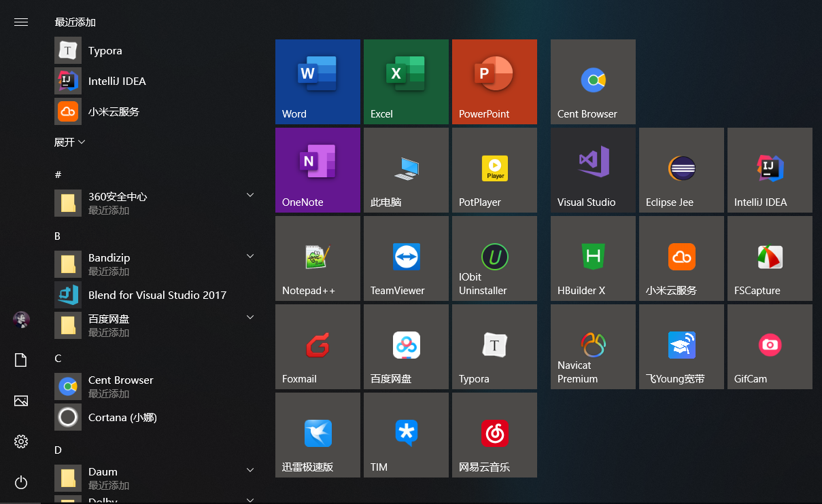Expand the Bandizip folder chevron
Screen dimensions: 822x504
(x=250, y=257)
